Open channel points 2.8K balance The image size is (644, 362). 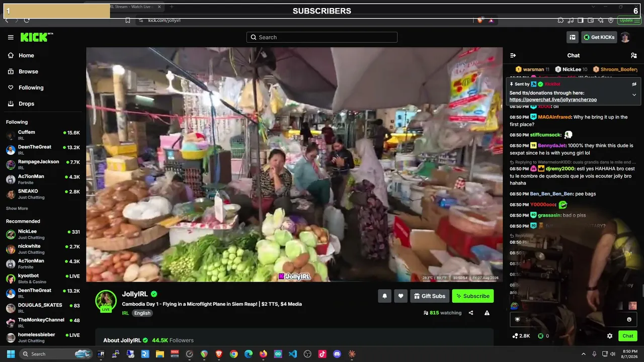521,336
